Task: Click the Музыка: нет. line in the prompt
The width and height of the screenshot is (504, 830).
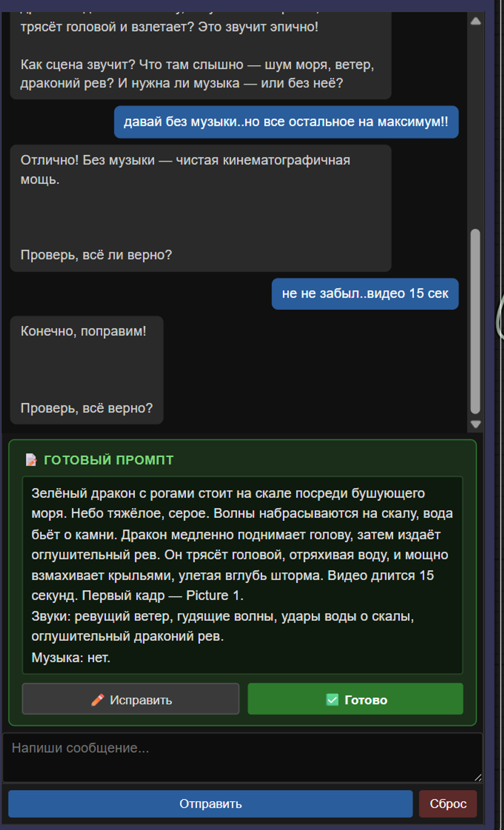Action: coord(71,657)
